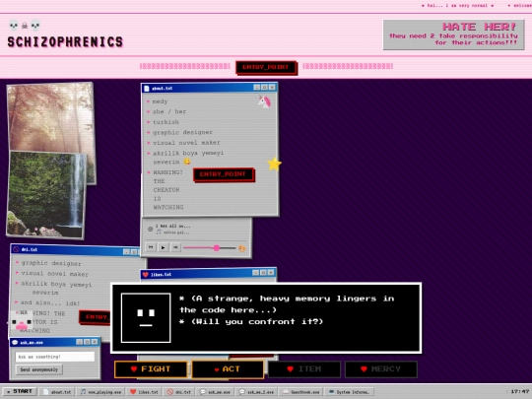
Task: Switch to likes.txt in taskbar
Action: 144,392
